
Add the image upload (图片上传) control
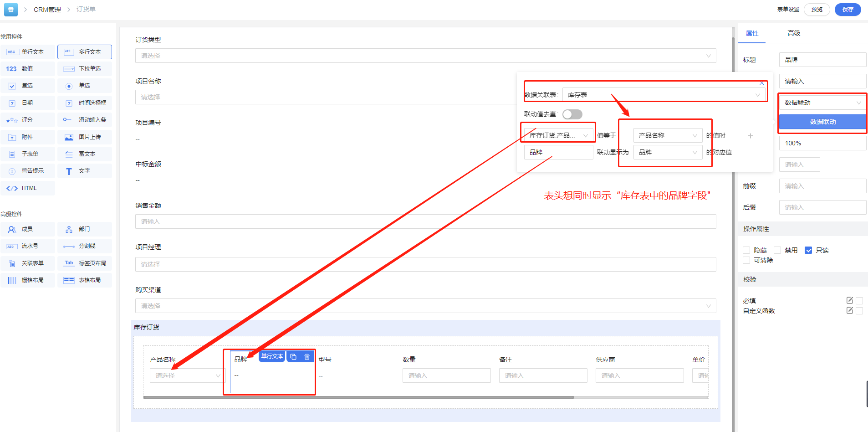pos(85,137)
